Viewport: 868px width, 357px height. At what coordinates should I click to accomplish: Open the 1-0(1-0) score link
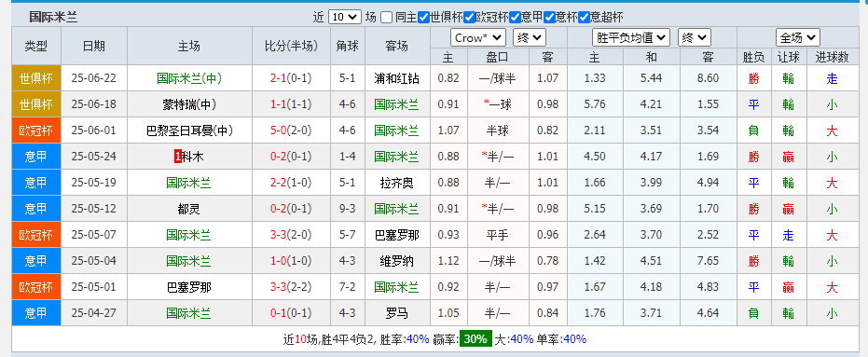pyautogui.click(x=291, y=261)
